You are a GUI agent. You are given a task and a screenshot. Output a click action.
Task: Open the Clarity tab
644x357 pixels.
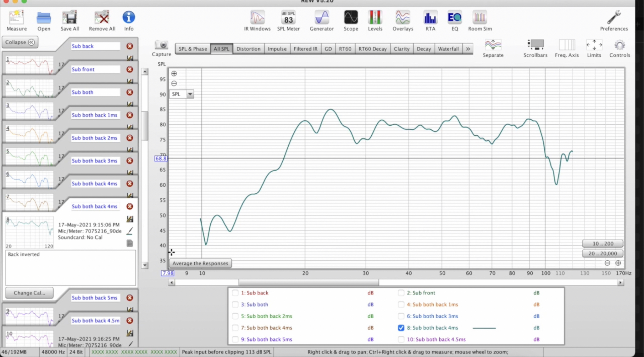(402, 49)
